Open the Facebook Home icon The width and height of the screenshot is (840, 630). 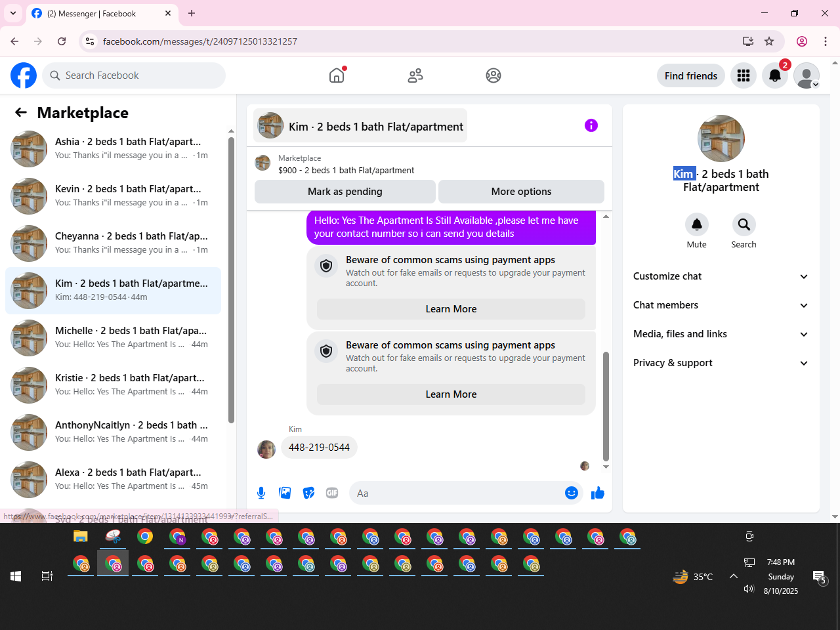(x=337, y=75)
